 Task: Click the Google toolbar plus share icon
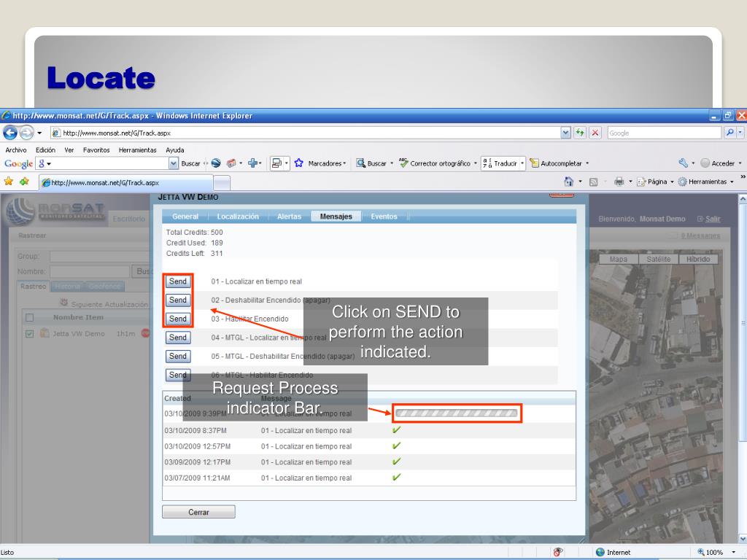click(x=252, y=163)
